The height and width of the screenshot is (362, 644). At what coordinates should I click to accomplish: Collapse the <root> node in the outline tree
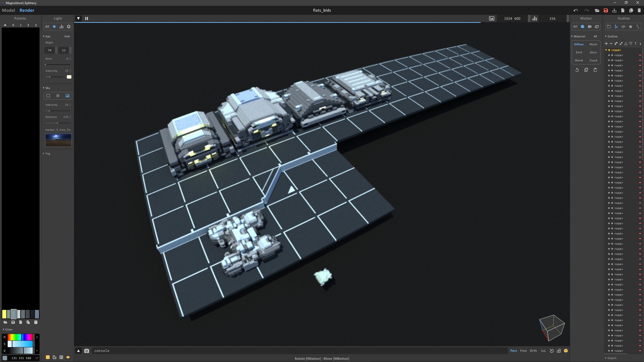(x=606, y=50)
